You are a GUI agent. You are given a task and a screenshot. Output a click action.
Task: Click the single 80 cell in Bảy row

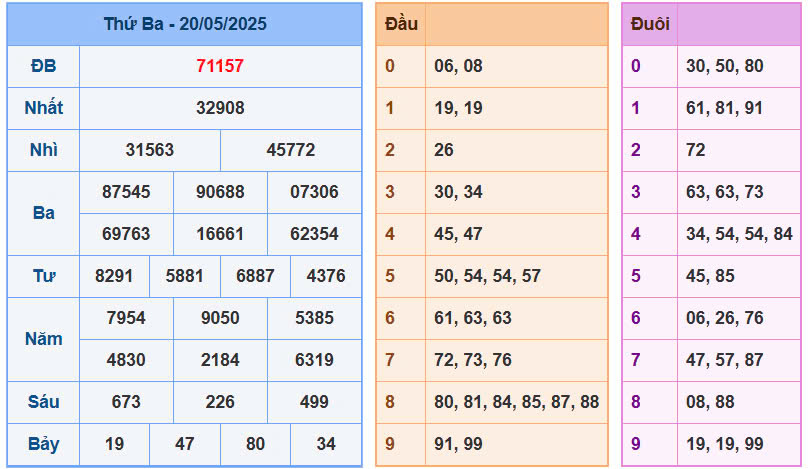(255, 444)
